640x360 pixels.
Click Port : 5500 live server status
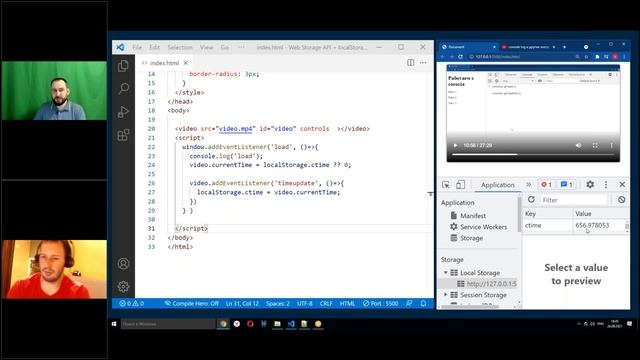coord(380,303)
